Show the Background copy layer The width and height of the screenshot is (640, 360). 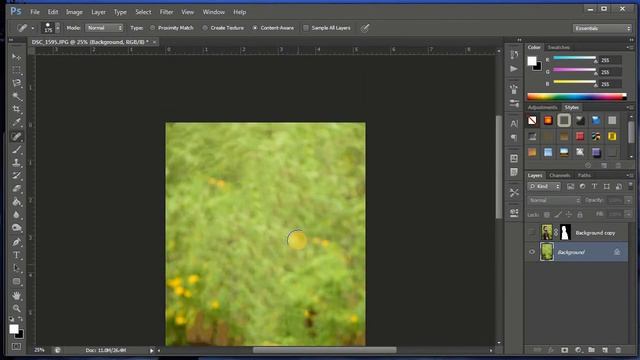tap(532, 232)
